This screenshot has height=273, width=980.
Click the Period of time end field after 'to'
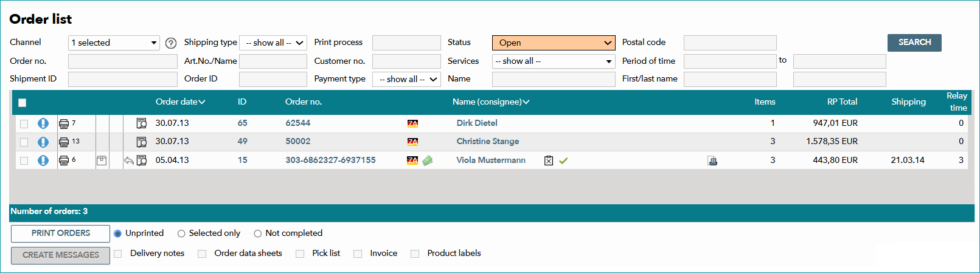(x=839, y=61)
